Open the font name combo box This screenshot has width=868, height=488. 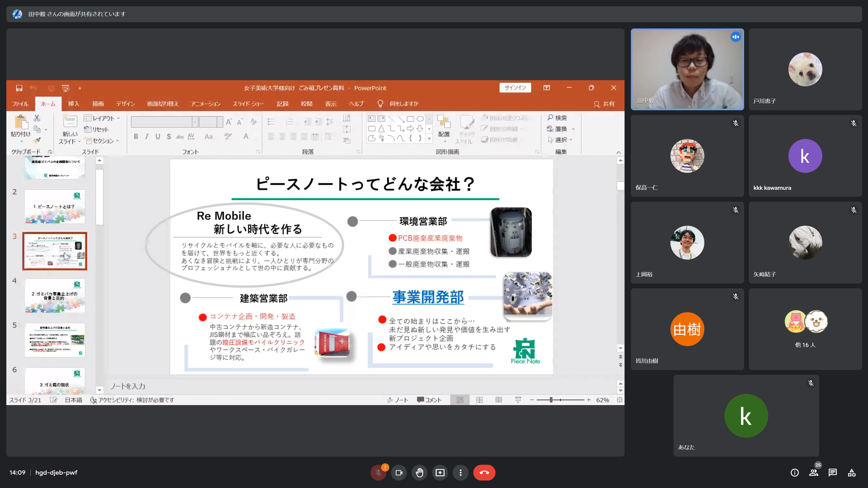click(164, 122)
